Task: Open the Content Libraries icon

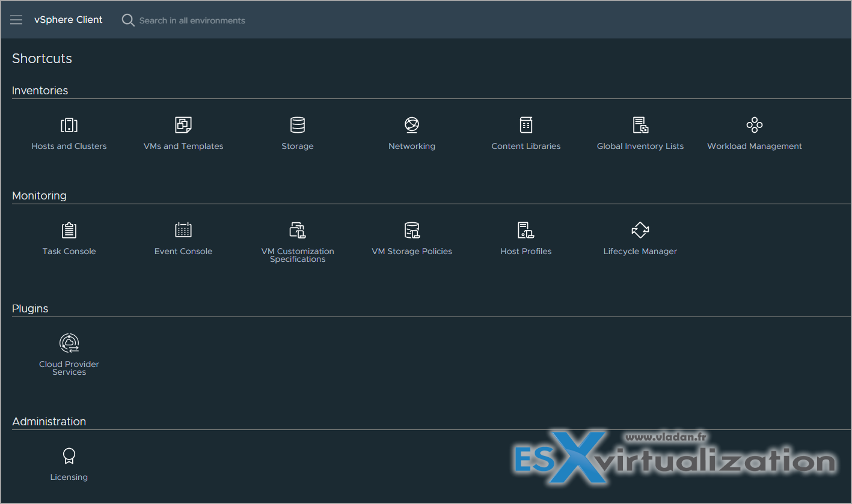Action: 526,125
